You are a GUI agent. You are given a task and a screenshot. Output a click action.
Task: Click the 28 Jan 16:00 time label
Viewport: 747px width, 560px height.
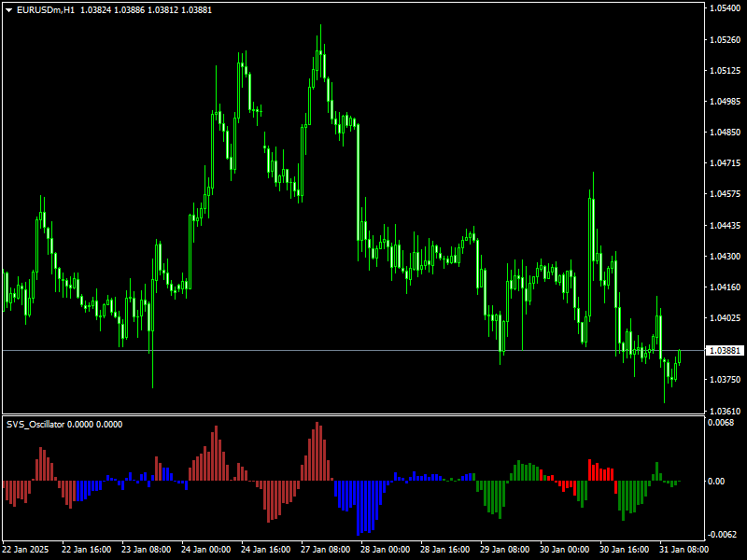(x=445, y=550)
